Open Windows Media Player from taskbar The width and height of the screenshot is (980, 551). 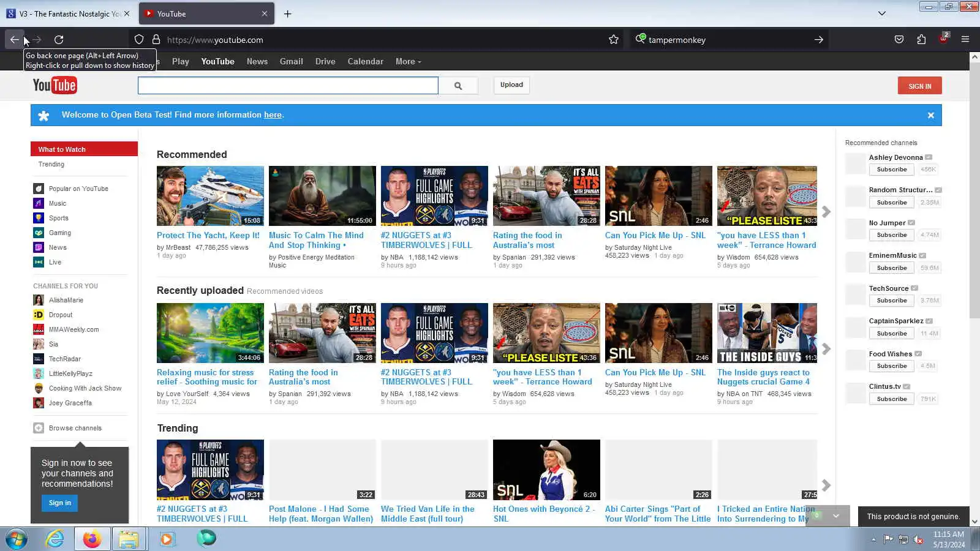click(167, 539)
